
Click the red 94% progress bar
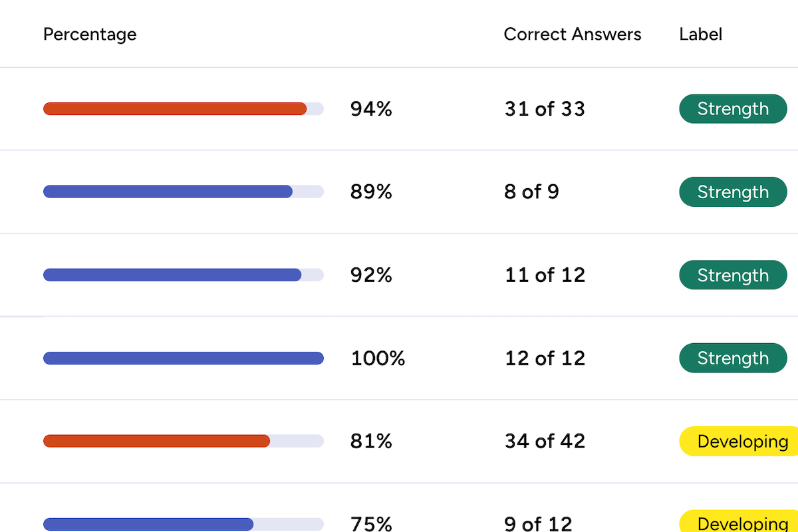pyautogui.click(x=175, y=109)
